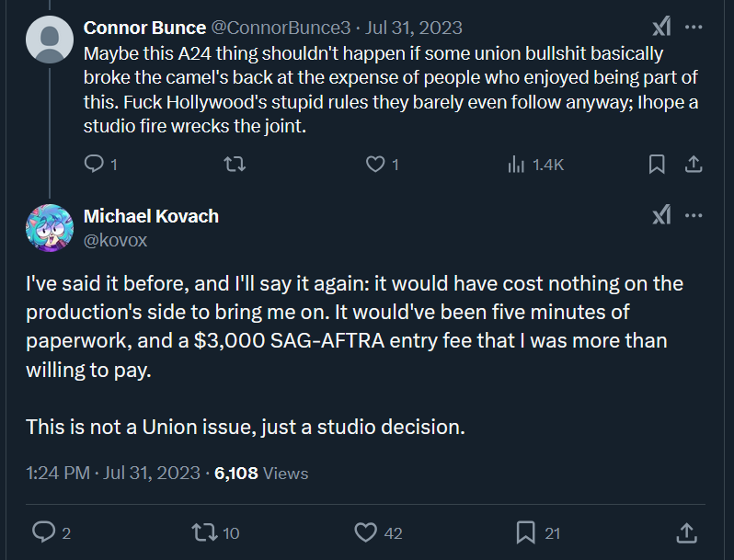Open Grok icon on Michael Kovach's tweet
Image resolution: width=734 pixels, height=560 pixels.
coord(661,215)
